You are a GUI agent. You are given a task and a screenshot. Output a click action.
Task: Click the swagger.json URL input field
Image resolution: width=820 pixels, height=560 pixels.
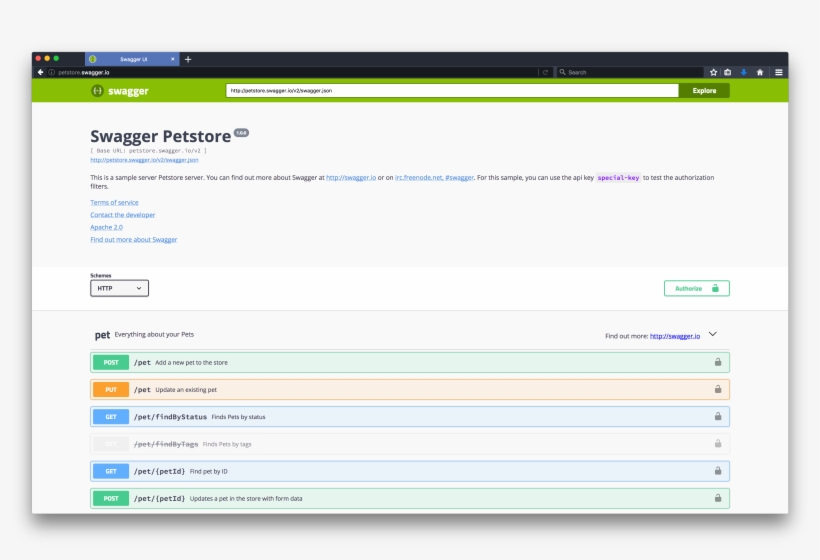click(x=451, y=90)
